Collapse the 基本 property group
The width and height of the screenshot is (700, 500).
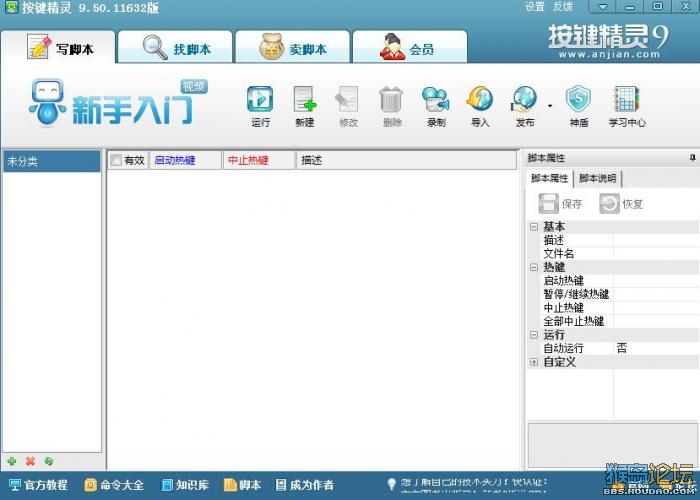pyautogui.click(x=533, y=227)
